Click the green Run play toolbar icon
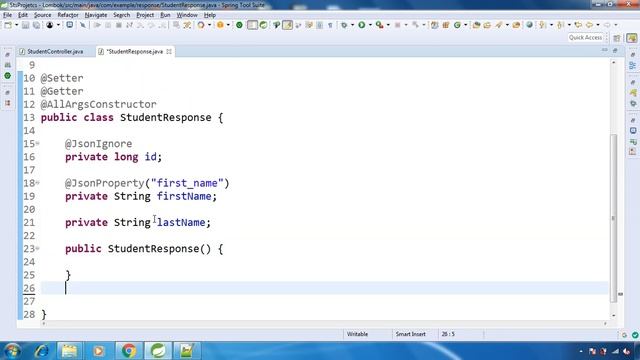640x360 pixels. 362,25
